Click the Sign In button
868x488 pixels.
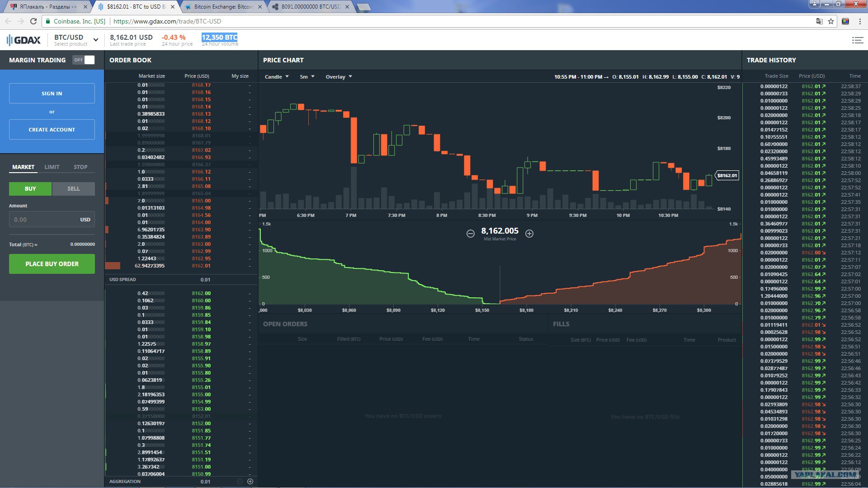(52, 94)
